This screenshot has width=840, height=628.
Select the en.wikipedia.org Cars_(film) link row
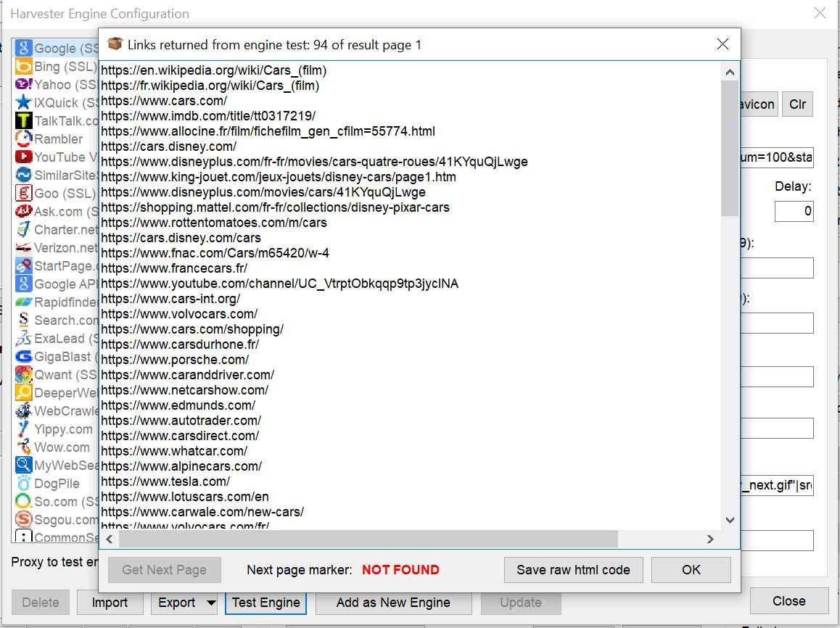click(x=214, y=70)
